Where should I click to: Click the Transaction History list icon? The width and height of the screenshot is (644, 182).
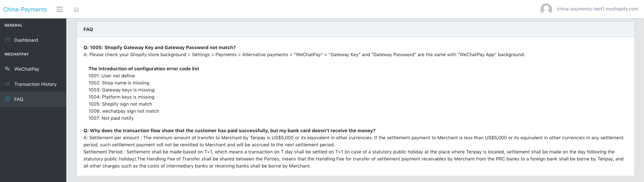pos(7,84)
